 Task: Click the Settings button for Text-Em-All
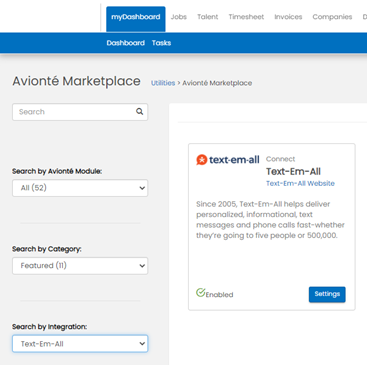(x=327, y=294)
